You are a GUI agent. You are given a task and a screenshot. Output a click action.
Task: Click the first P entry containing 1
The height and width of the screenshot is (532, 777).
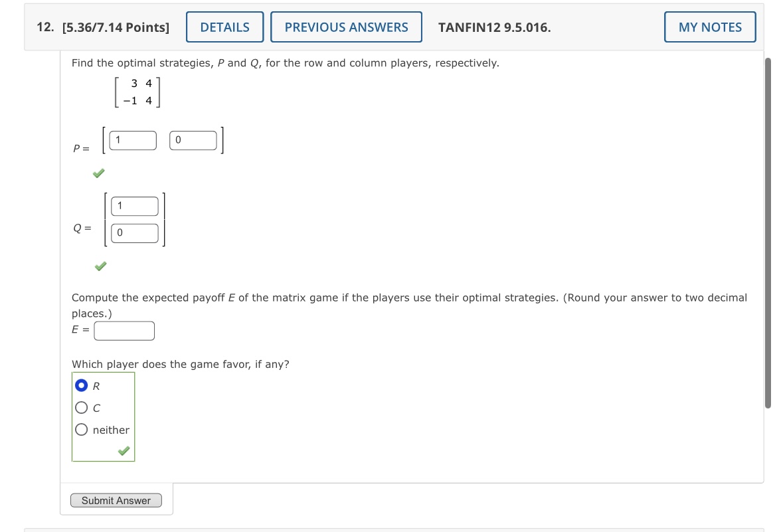(132, 139)
